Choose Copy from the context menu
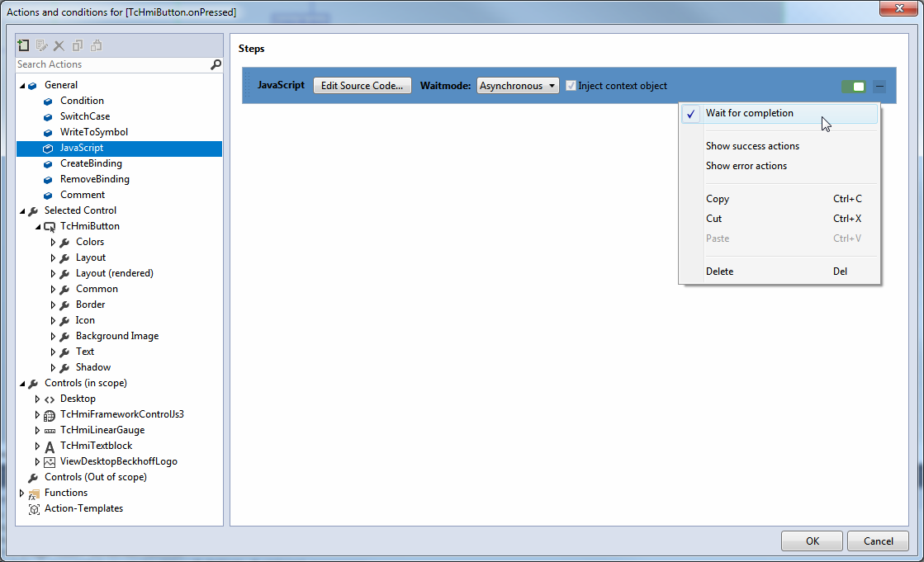Screen dimensions: 924x562 [779, 199]
